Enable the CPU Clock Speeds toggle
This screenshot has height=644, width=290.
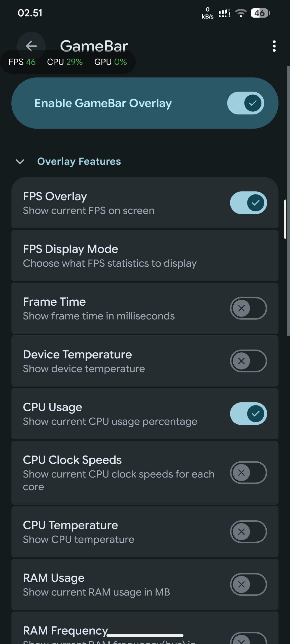(248, 472)
